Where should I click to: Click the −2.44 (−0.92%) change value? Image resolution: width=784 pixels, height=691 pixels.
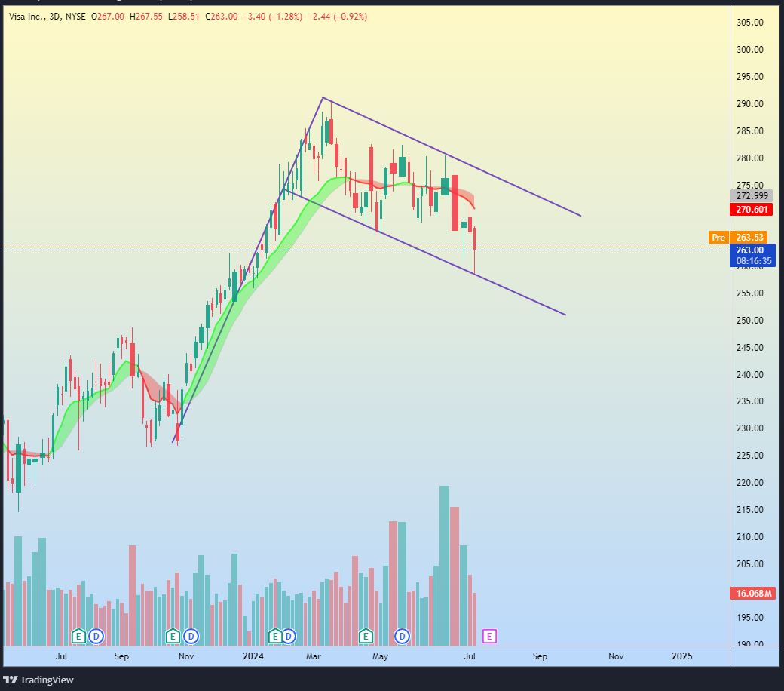(337, 17)
